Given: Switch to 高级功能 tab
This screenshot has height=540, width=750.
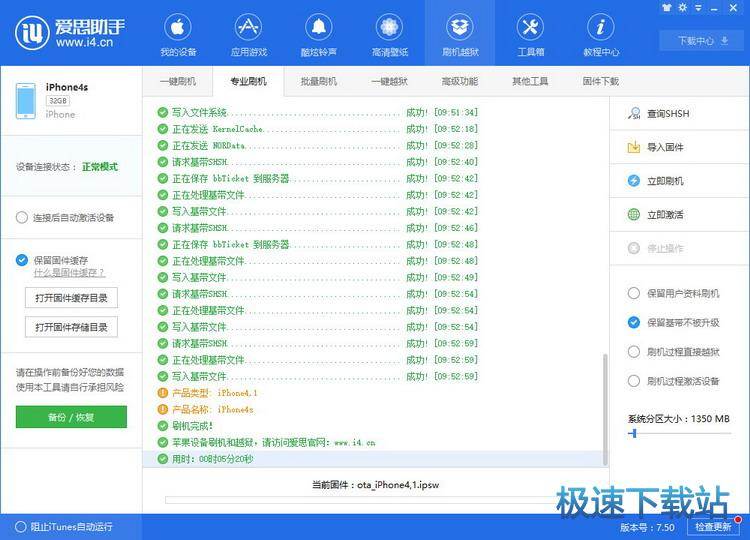Looking at the screenshot, I should (460, 81).
